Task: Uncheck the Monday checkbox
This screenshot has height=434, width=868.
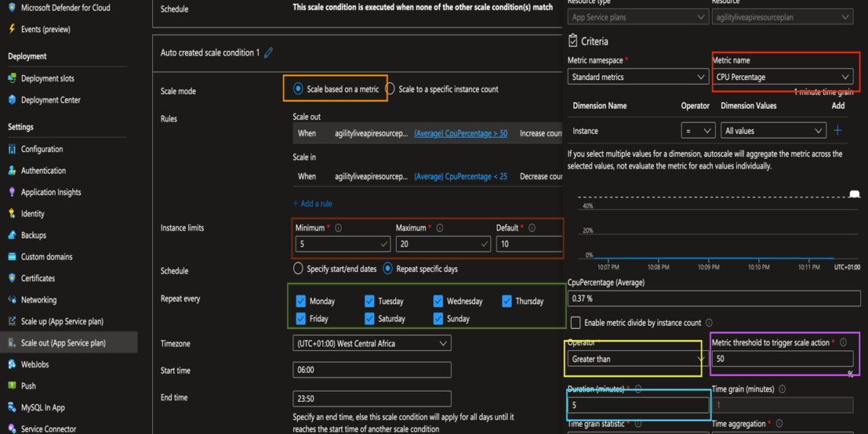Action: (x=302, y=302)
